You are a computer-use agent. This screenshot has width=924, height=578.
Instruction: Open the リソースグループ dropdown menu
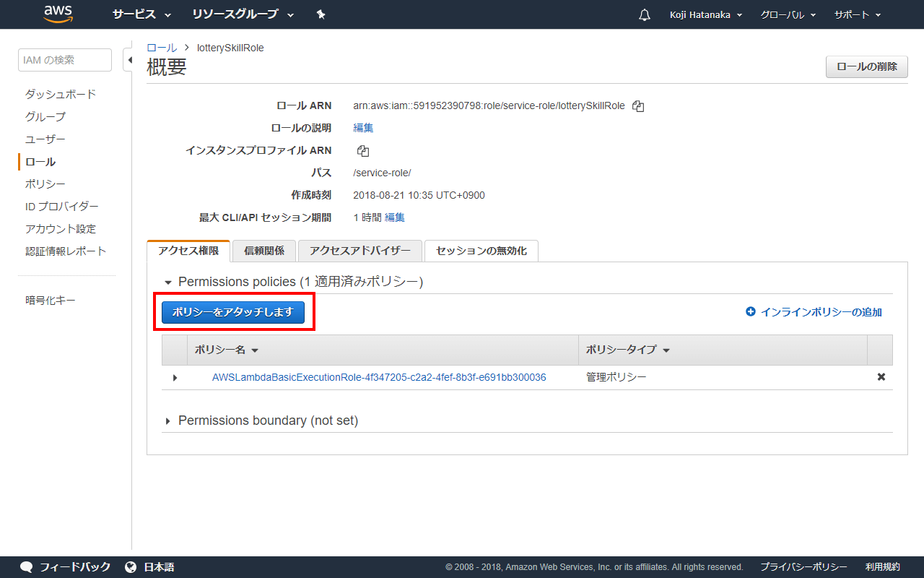tap(243, 14)
